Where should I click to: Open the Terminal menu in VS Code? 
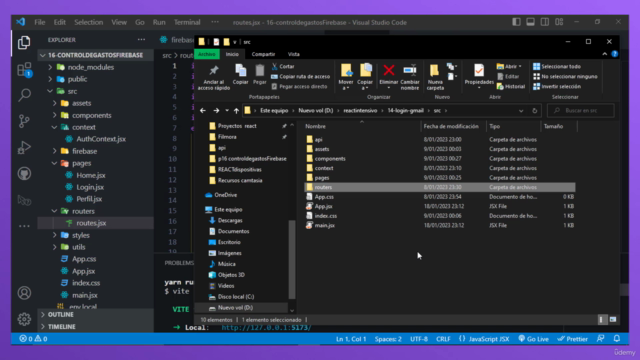pos(187,22)
